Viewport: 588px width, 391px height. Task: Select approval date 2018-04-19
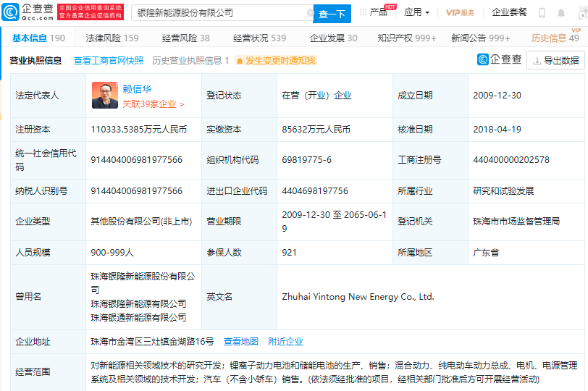[497, 130]
